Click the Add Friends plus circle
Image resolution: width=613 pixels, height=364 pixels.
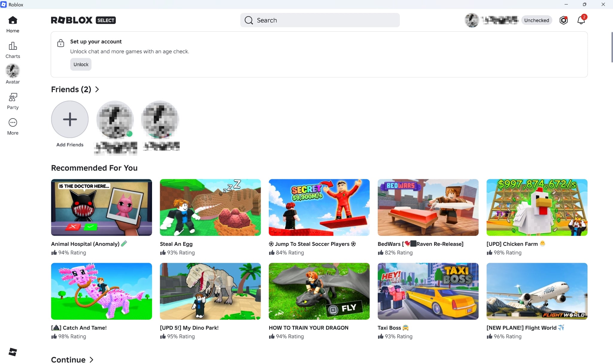(x=70, y=119)
